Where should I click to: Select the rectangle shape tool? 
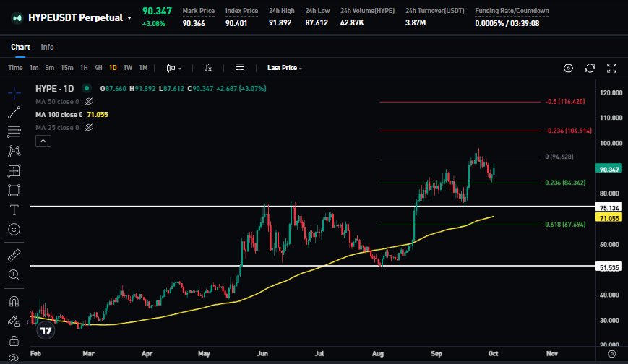[x=14, y=190]
